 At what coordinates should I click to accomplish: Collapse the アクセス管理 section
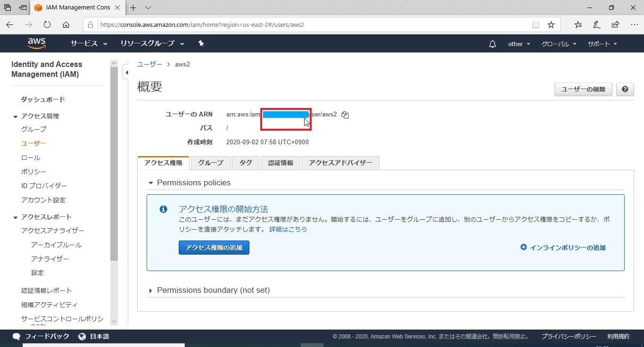[x=16, y=116]
